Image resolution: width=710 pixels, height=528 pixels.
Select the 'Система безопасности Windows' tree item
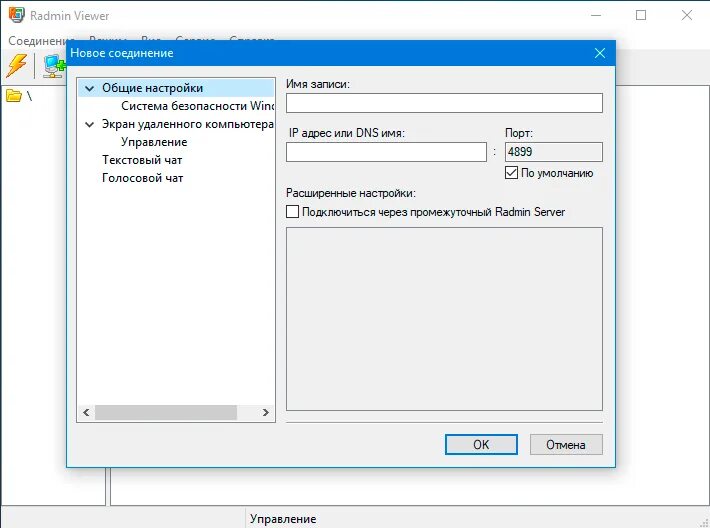click(x=198, y=106)
